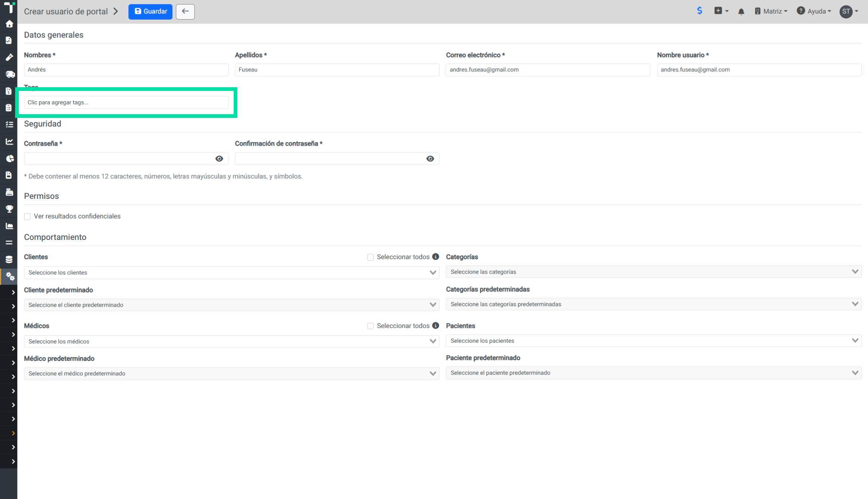868x499 pixels.
Task: Click the blue dollar sign icon
Action: tap(699, 11)
